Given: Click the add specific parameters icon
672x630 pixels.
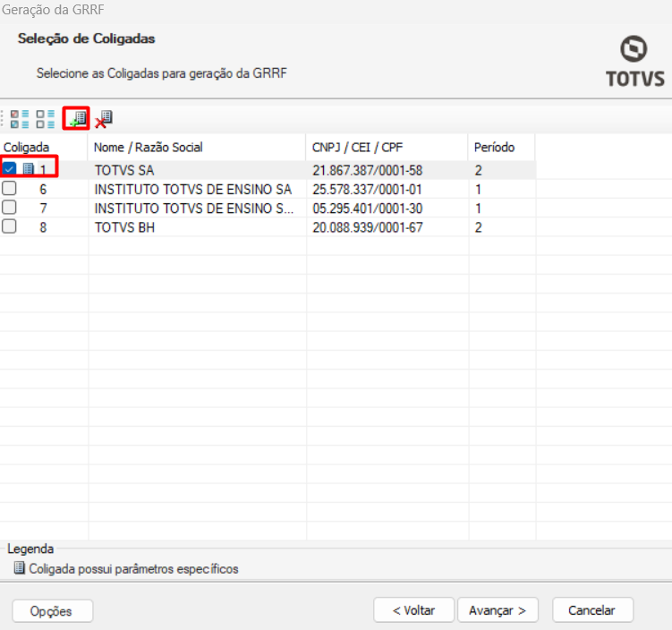Looking at the screenshot, I should click(x=77, y=118).
